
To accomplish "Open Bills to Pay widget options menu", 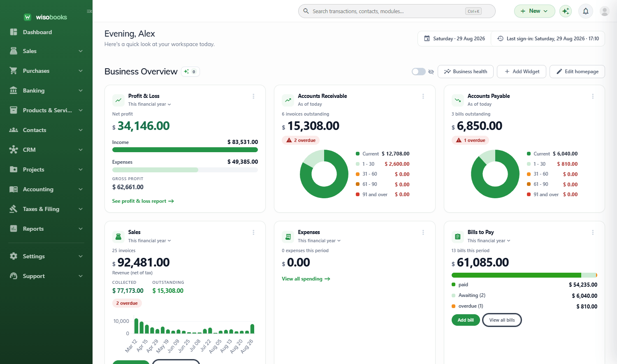I will (x=593, y=232).
